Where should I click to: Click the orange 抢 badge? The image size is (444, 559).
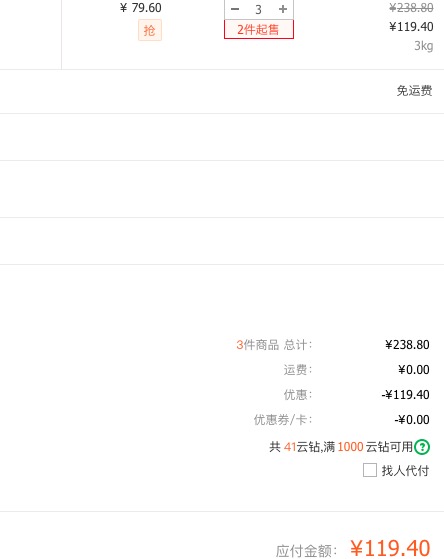[x=150, y=30]
